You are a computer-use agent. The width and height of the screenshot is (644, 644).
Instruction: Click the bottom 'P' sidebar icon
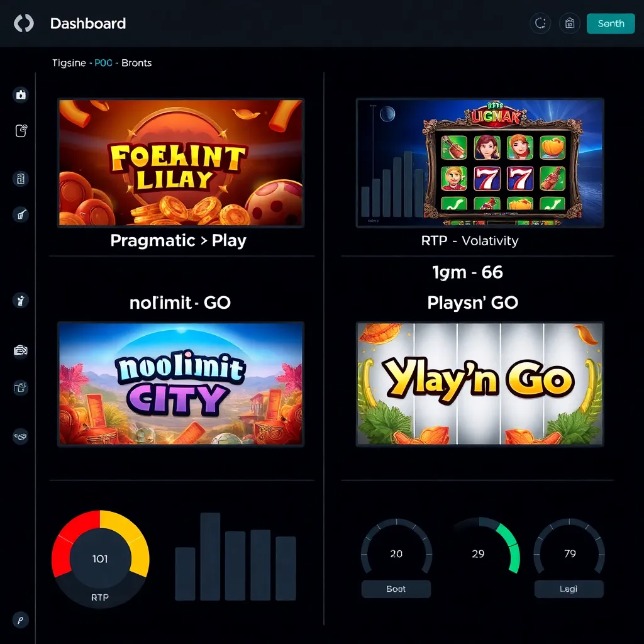(x=21, y=619)
